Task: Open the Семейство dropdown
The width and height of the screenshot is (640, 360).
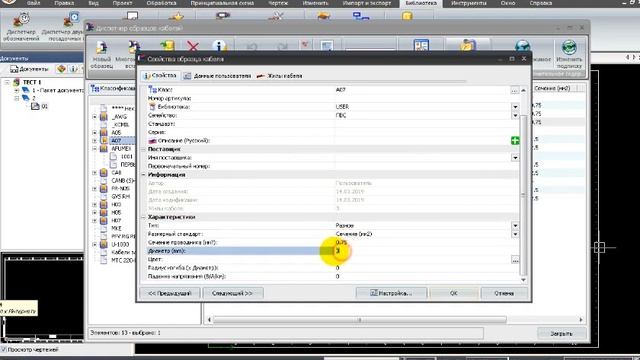Action: point(515,116)
